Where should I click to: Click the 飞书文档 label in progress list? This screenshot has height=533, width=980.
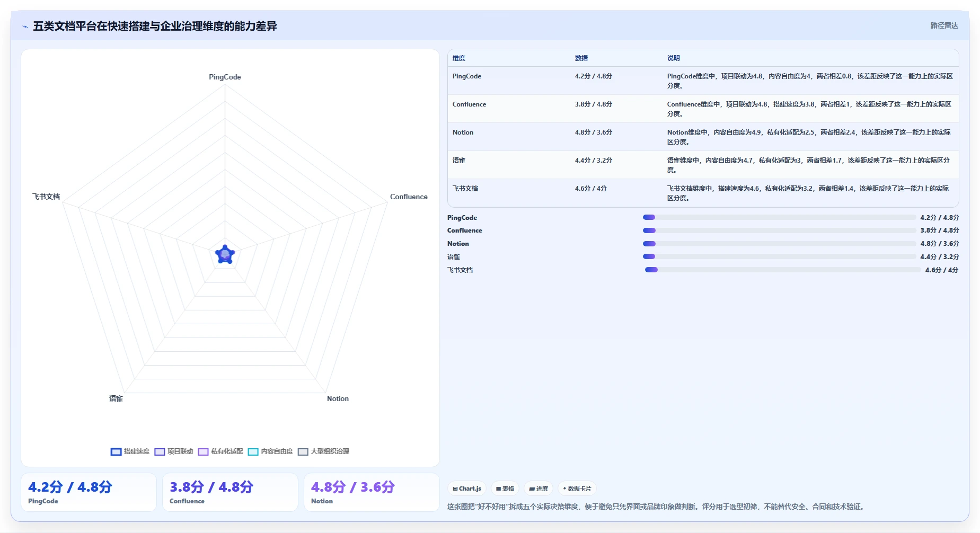coord(460,270)
